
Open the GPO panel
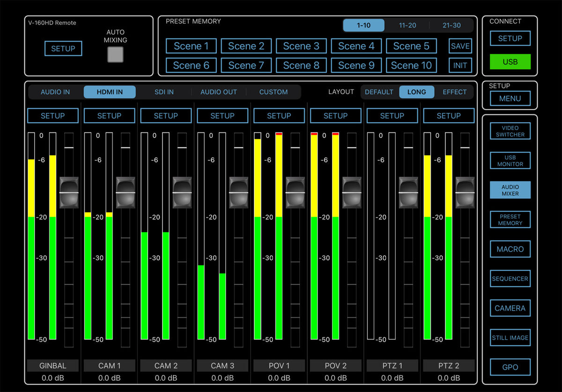pyautogui.click(x=510, y=367)
